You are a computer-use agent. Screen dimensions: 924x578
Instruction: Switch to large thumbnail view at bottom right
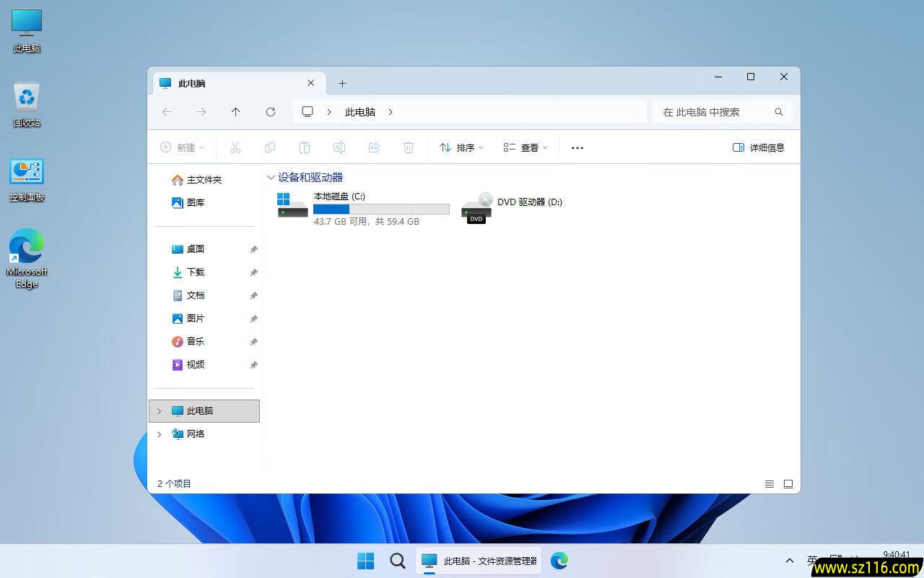click(x=788, y=483)
